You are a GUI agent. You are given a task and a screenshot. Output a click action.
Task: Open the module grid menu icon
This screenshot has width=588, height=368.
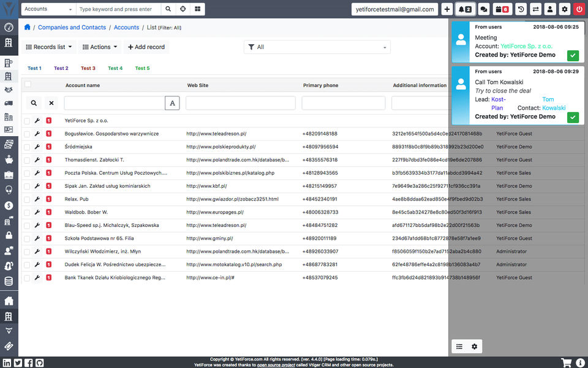tap(198, 9)
